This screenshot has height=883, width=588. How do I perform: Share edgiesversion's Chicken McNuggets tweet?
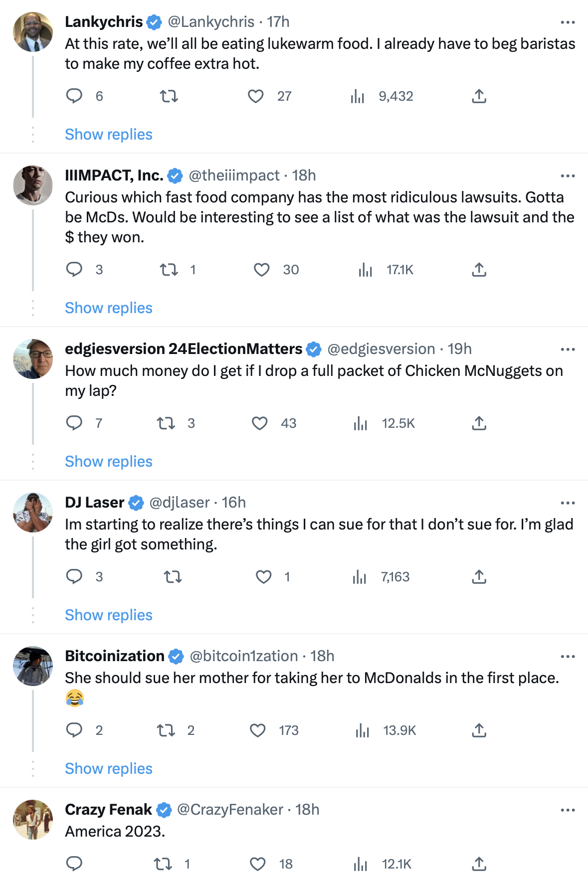[x=479, y=423]
